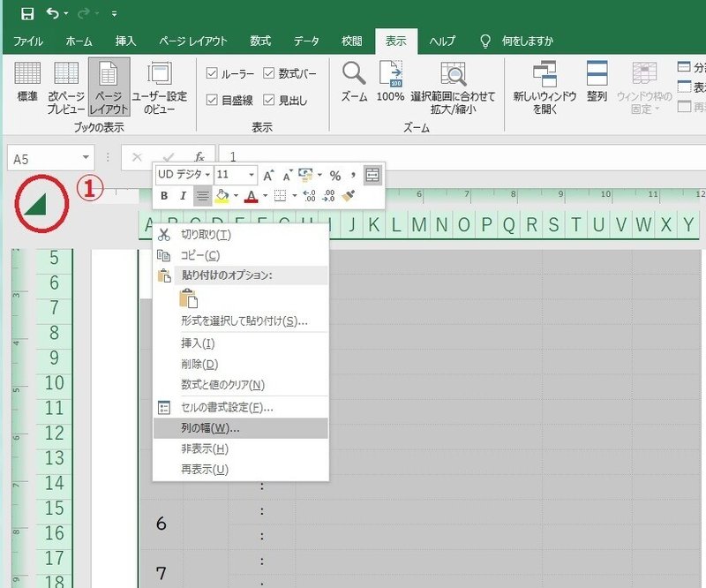Screen dimensions: 706x588
Task: Toggle italic in mini toolbar
Action: coord(183,195)
